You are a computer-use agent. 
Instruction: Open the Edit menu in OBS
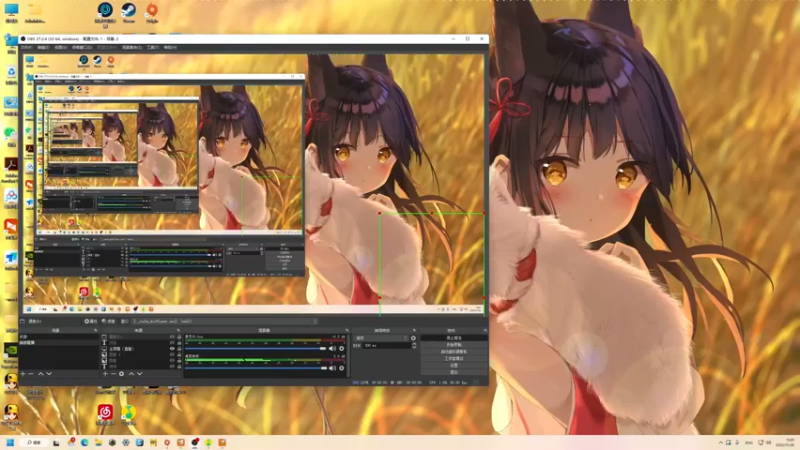[x=43, y=47]
